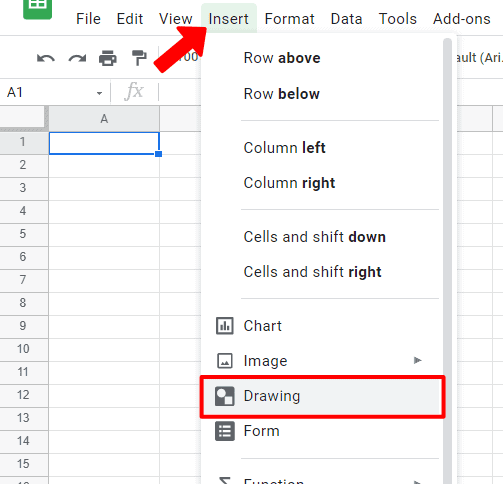Select row 12 header
This screenshot has width=503, height=484.
[23, 395]
